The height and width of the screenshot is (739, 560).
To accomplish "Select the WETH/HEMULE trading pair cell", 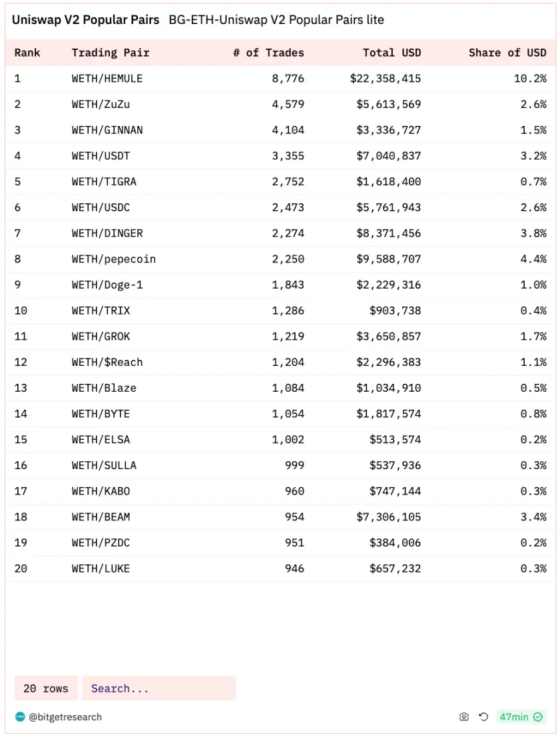I will [107, 79].
